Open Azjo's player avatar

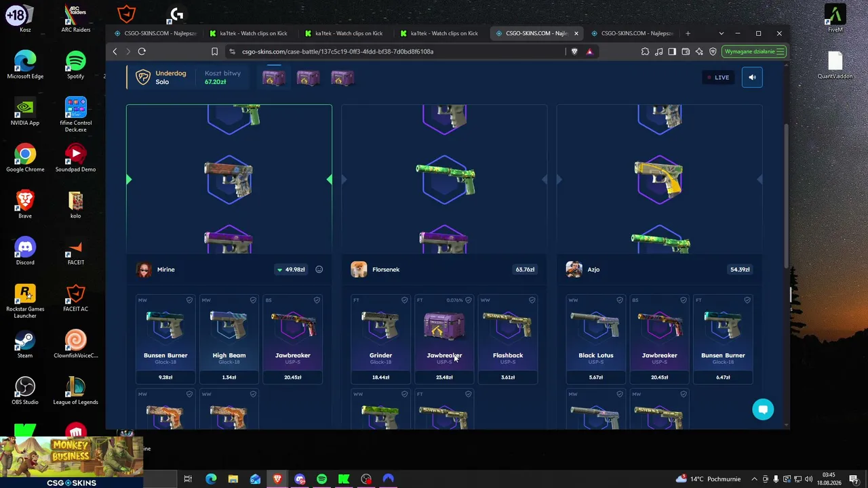click(574, 270)
